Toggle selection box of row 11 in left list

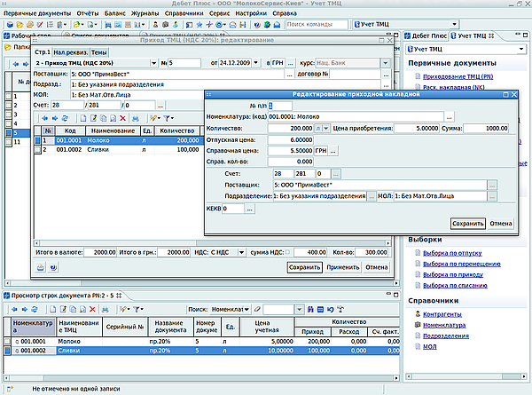pos(7,142)
